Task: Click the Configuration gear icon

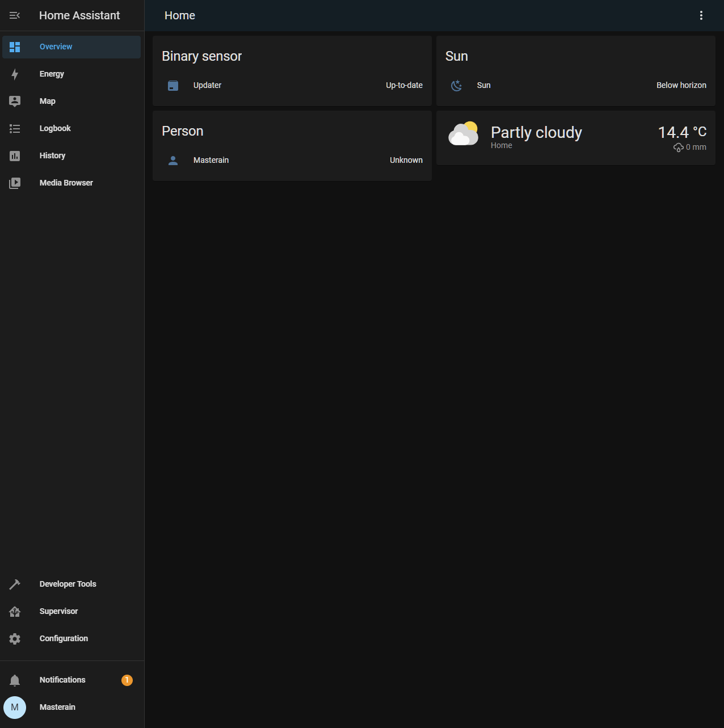Action: pos(15,639)
